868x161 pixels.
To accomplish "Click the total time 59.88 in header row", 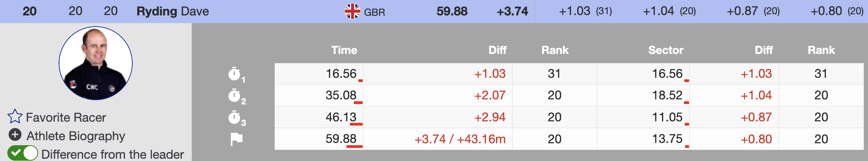I will click(x=452, y=11).
